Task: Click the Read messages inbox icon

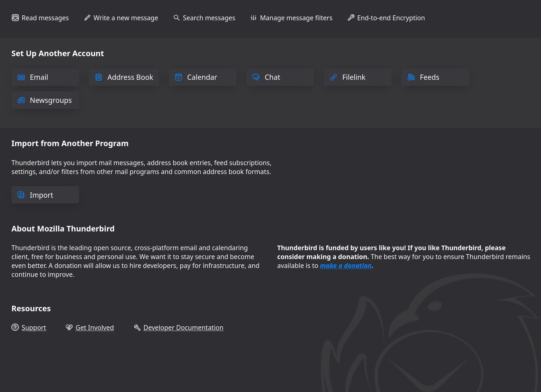Action: (15, 18)
